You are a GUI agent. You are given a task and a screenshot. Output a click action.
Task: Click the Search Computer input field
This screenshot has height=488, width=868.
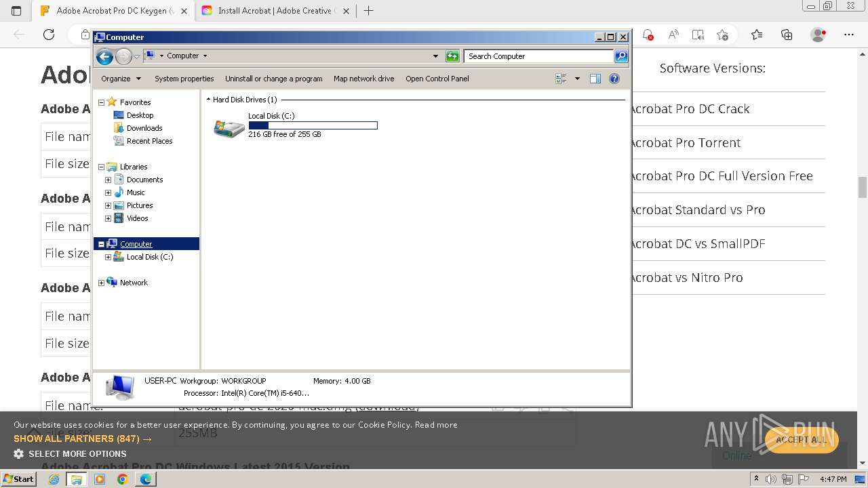pyautogui.click(x=538, y=56)
